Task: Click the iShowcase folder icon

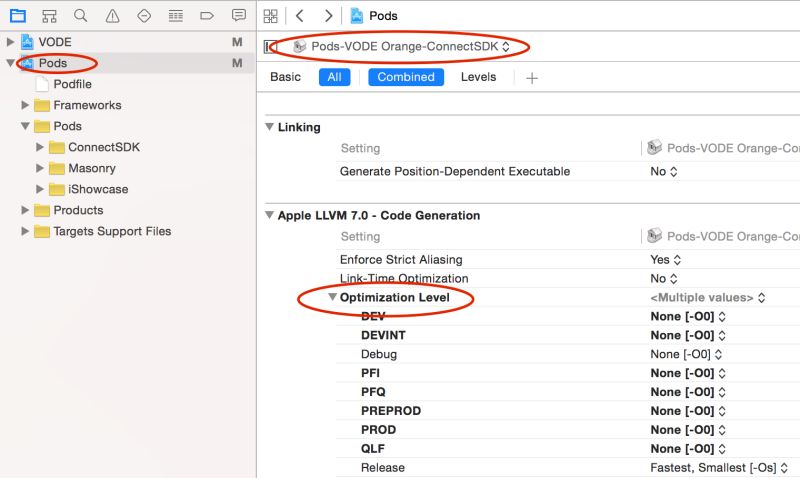Action: [x=57, y=189]
